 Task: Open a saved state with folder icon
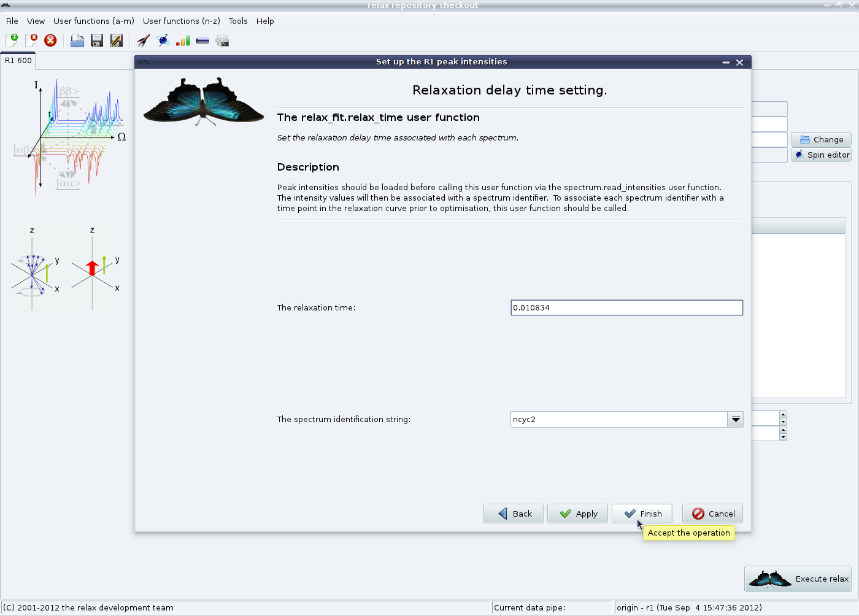(77, 40)
